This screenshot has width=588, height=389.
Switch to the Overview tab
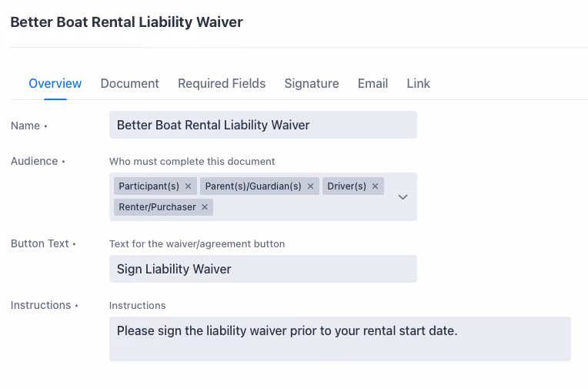pos(55,83)
